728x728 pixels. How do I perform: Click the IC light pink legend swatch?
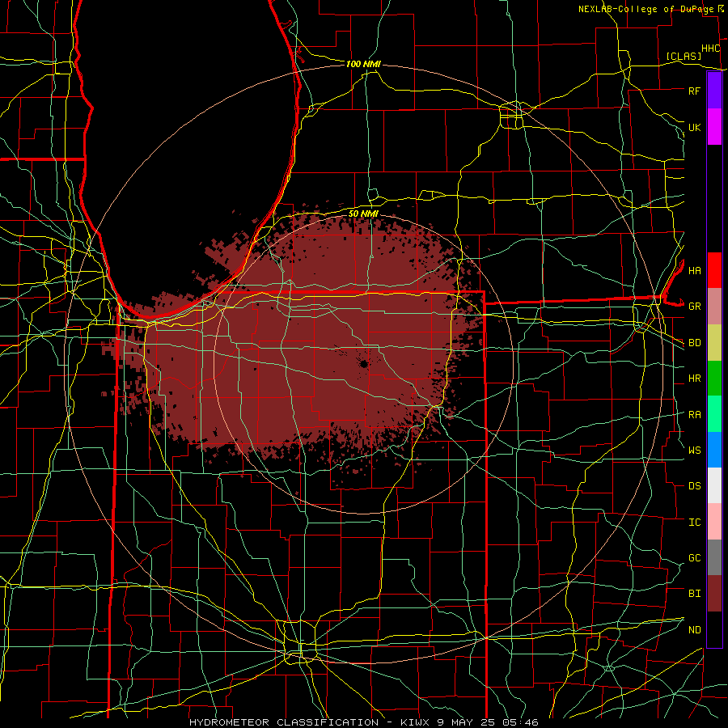[x=714, y=522]
